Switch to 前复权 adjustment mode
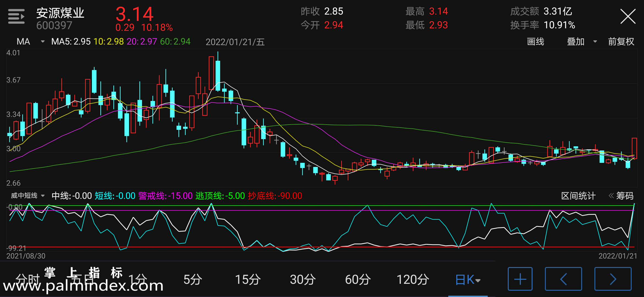 pos(621,42)
